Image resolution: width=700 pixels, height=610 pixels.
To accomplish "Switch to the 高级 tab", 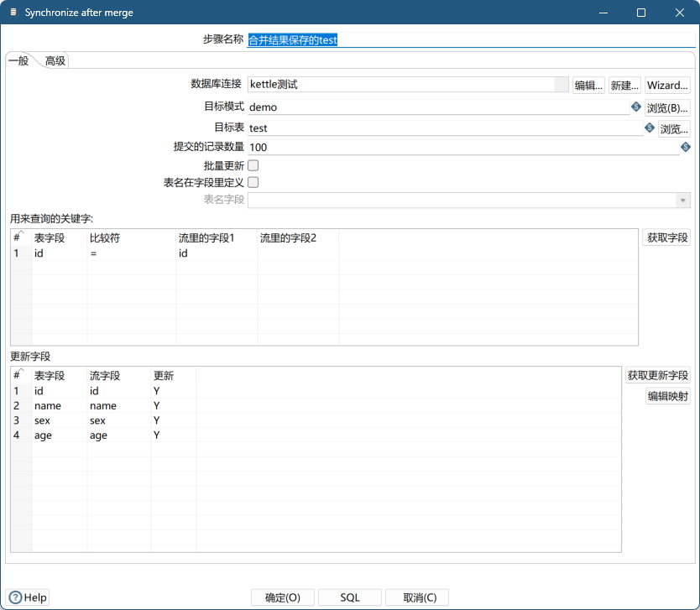I will 55,60.
